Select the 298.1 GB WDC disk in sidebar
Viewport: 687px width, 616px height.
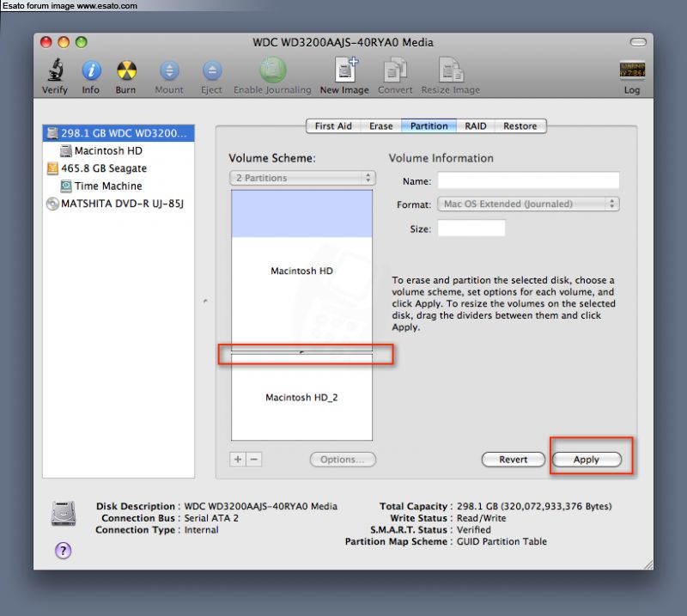coord(119,133)
